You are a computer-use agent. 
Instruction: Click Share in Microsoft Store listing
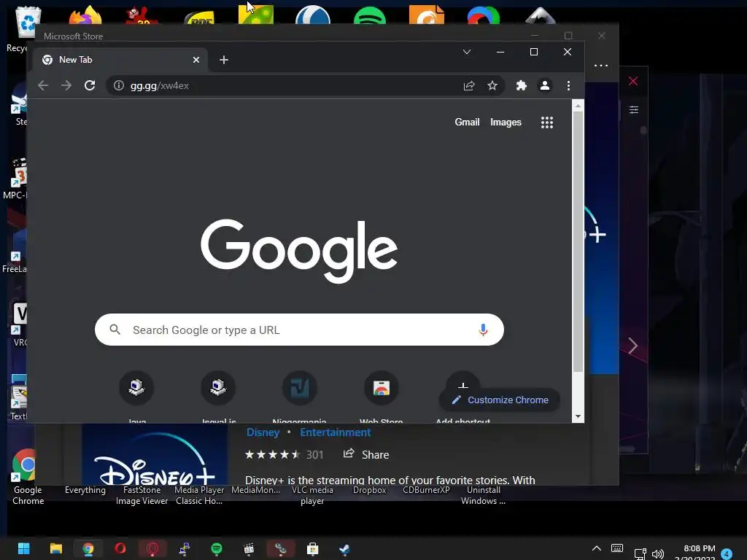pos(366,454)
